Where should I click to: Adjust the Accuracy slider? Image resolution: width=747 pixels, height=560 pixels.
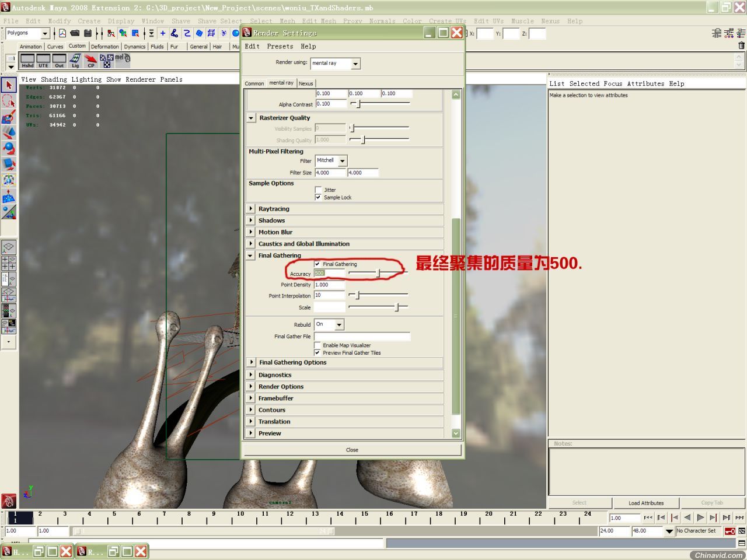378,273
